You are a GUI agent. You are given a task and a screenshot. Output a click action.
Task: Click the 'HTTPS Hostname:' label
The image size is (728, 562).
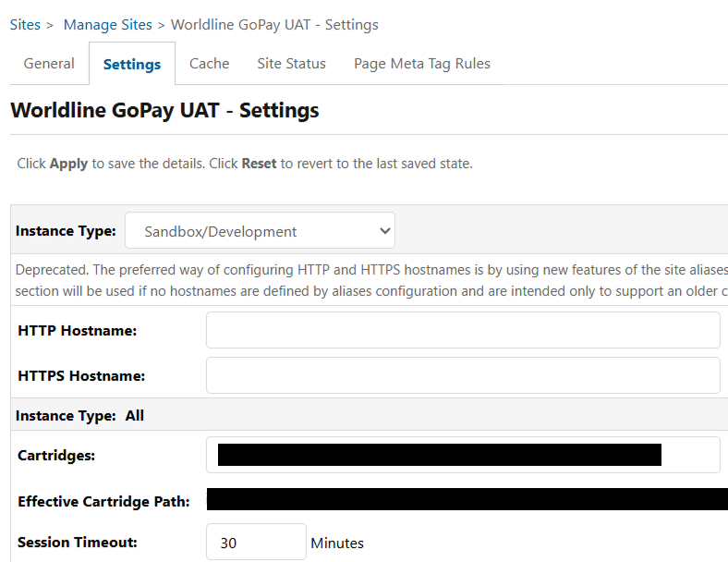81,375
